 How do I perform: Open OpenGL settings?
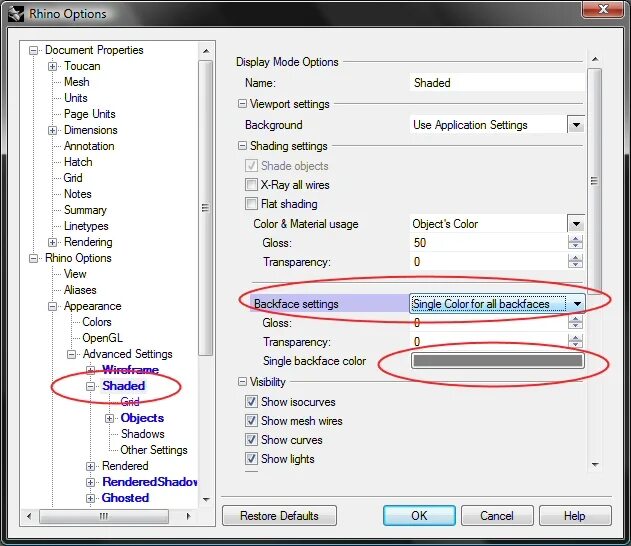[102, 338]
